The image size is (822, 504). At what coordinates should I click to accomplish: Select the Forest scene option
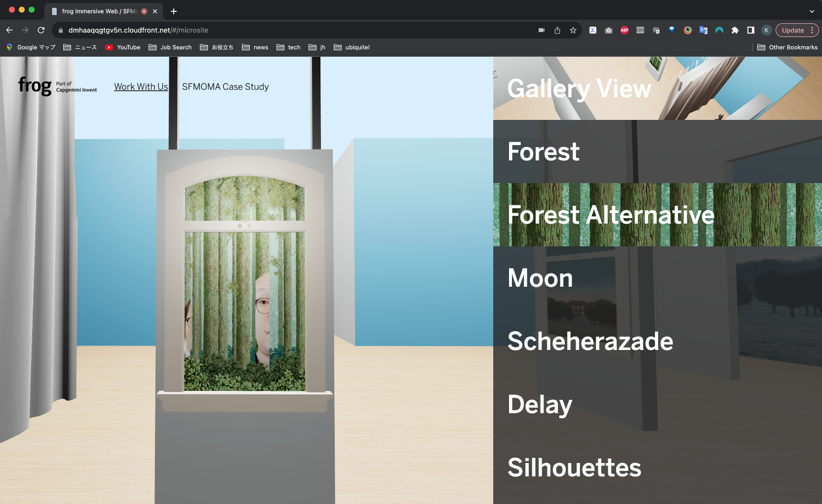pos(658,152)
